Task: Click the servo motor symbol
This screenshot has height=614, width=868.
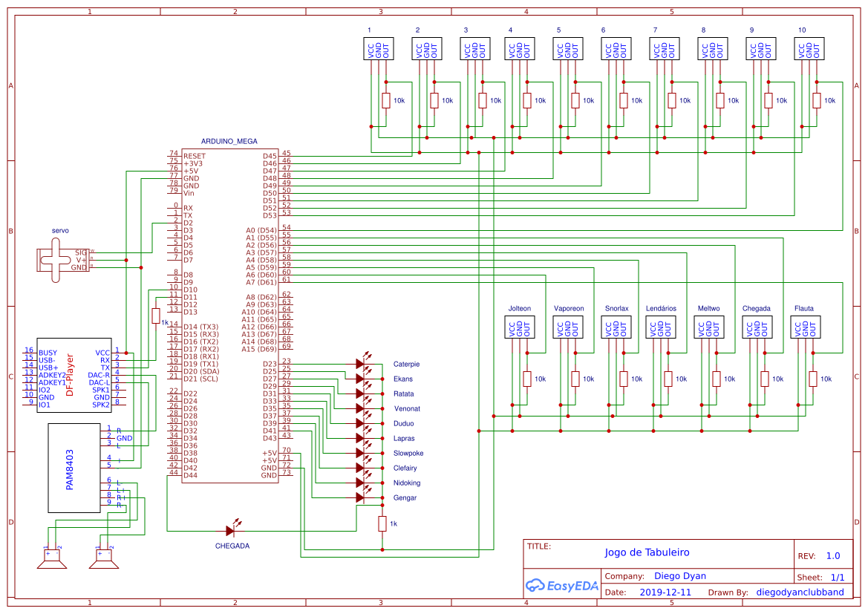Action: pos(56,260)
